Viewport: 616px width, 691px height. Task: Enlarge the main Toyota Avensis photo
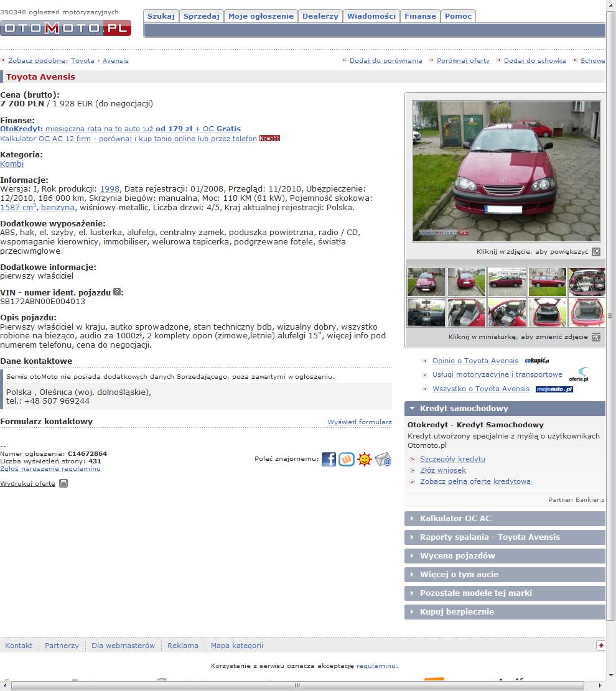pyautogui.click(x=506, y=171)
